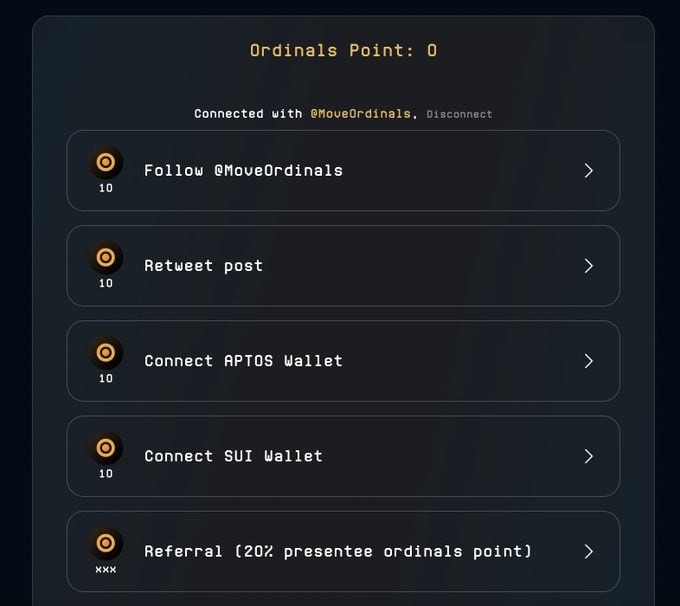
Task: Click the coin icon beside Connect SUI Wallet
Action: 106,447
